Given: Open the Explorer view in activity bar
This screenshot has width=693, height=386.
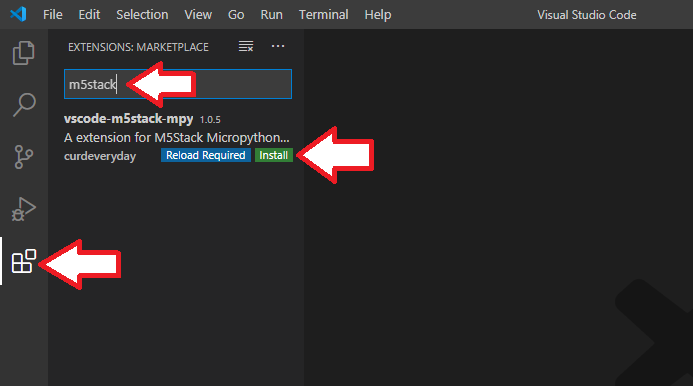Looking at the screenshot, I should 23,53.
